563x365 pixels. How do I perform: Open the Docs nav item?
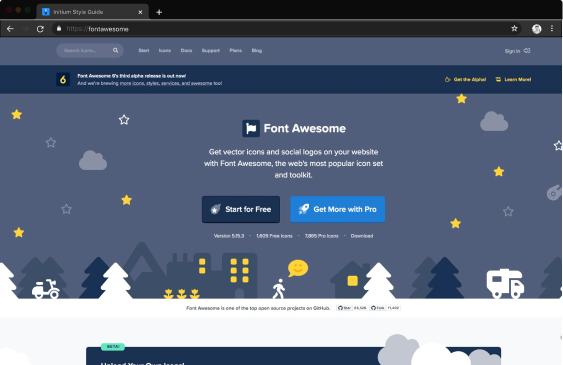[x=186, y=51]
